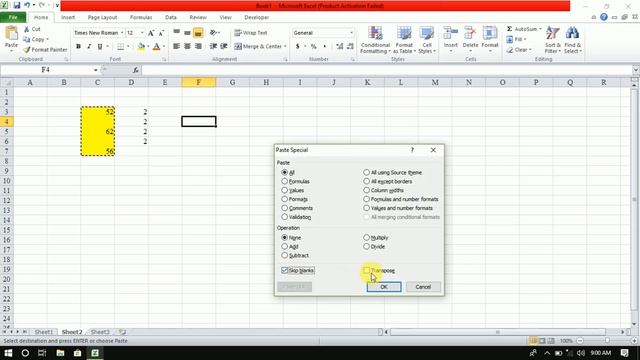This screenshot has width=640, height=360.
Task: Click the Delete cells icon
Action: coord(470,34)
